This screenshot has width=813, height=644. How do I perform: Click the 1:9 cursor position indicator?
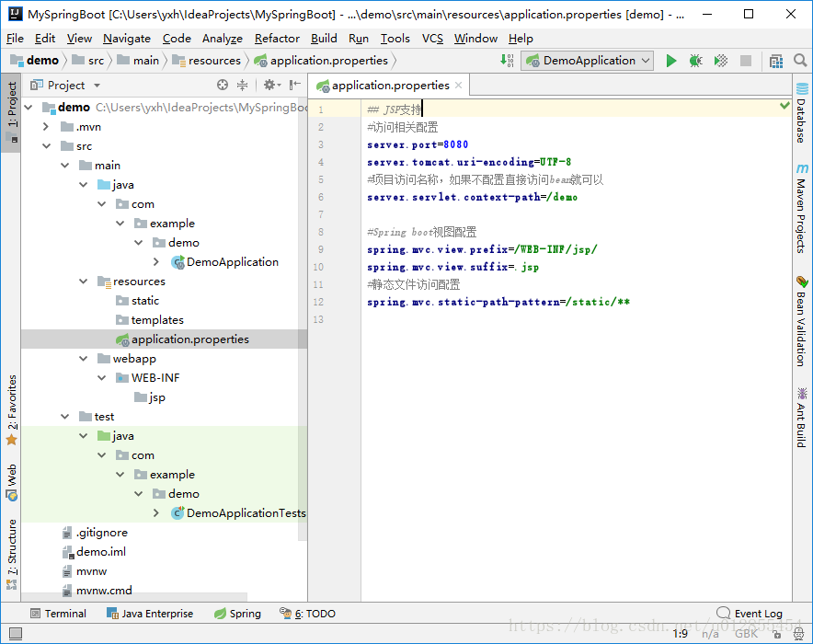(681, 634)
